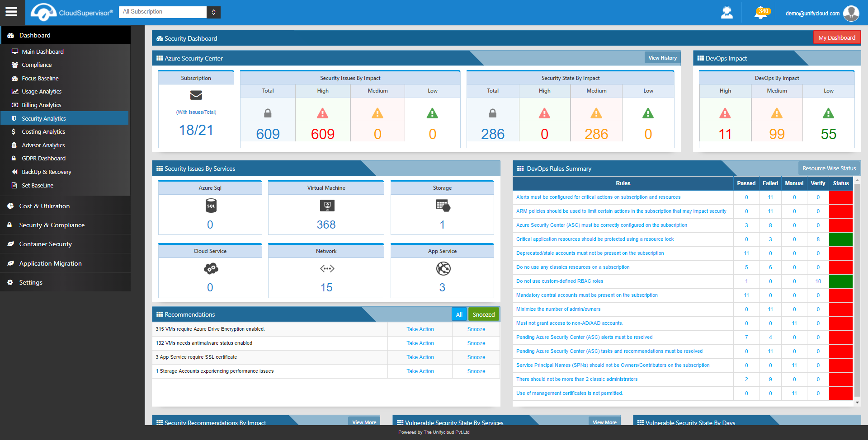Viewport: 868px width, 440px height.
Task: Take Action on SSL certificate recommendation
Action: pos(420,357)
